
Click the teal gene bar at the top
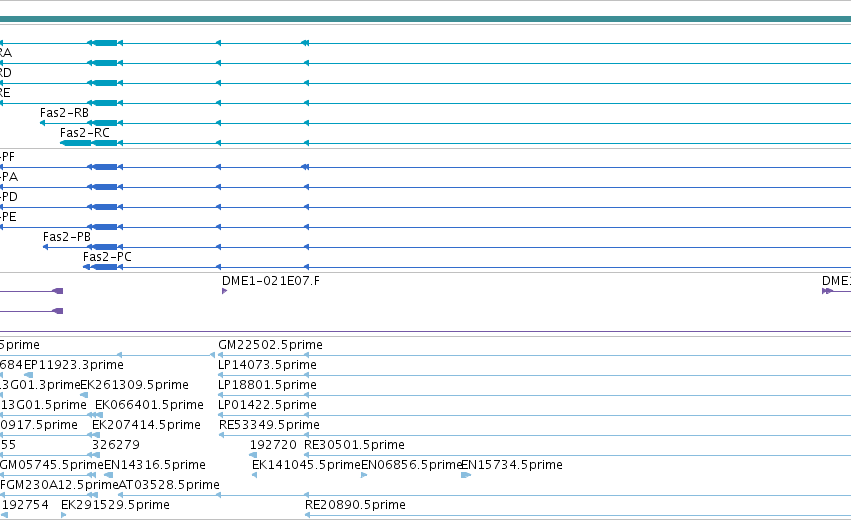[426, 20]
